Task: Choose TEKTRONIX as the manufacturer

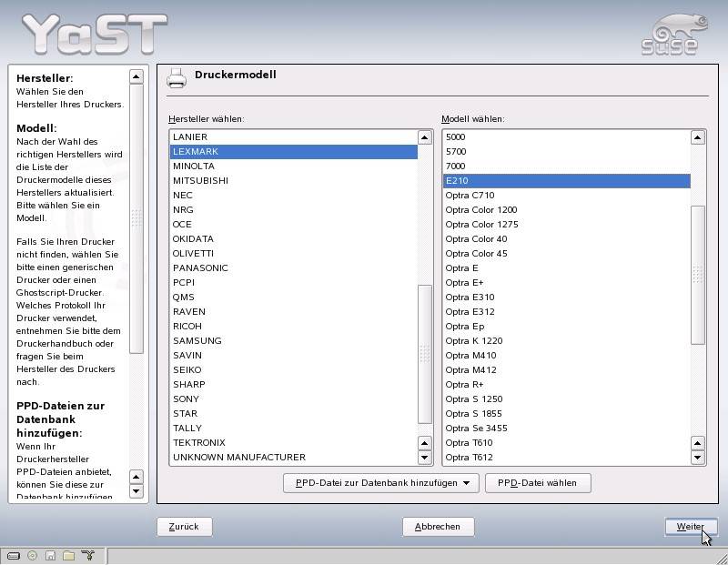Action: click(x=293, y=442)
